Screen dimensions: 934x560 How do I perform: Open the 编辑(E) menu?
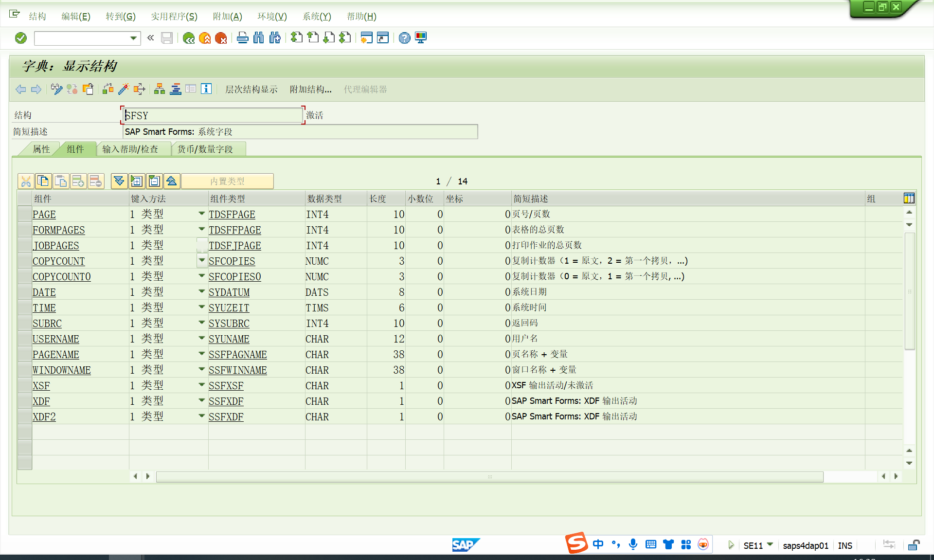coord(76,17)
